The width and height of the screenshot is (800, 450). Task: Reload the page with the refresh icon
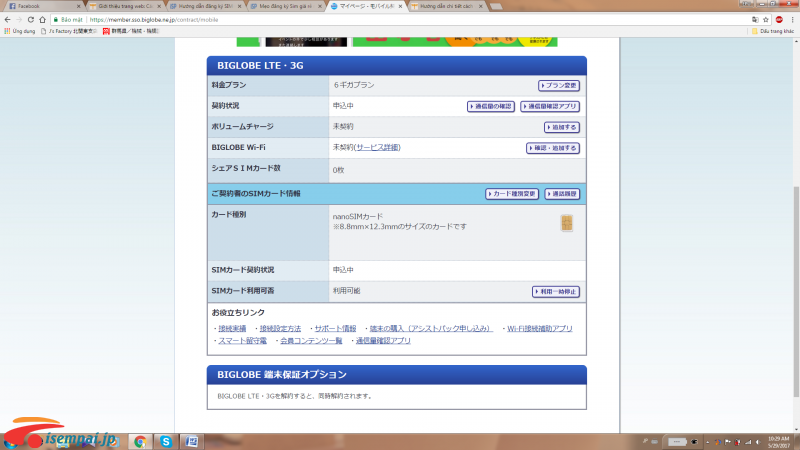click(31, 19)
